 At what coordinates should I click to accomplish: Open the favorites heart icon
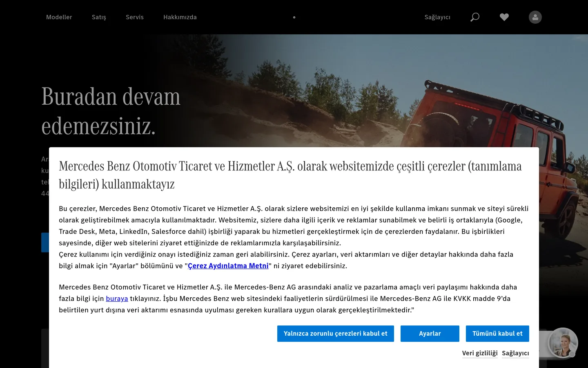tap(504, 17)
